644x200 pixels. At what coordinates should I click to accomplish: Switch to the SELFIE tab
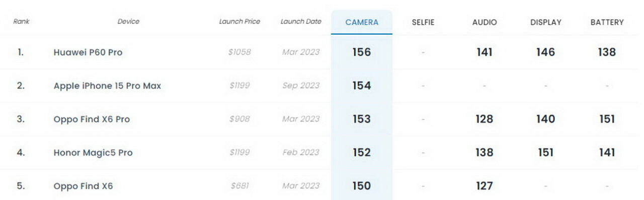pyautogui.click(x=423, y=22)
